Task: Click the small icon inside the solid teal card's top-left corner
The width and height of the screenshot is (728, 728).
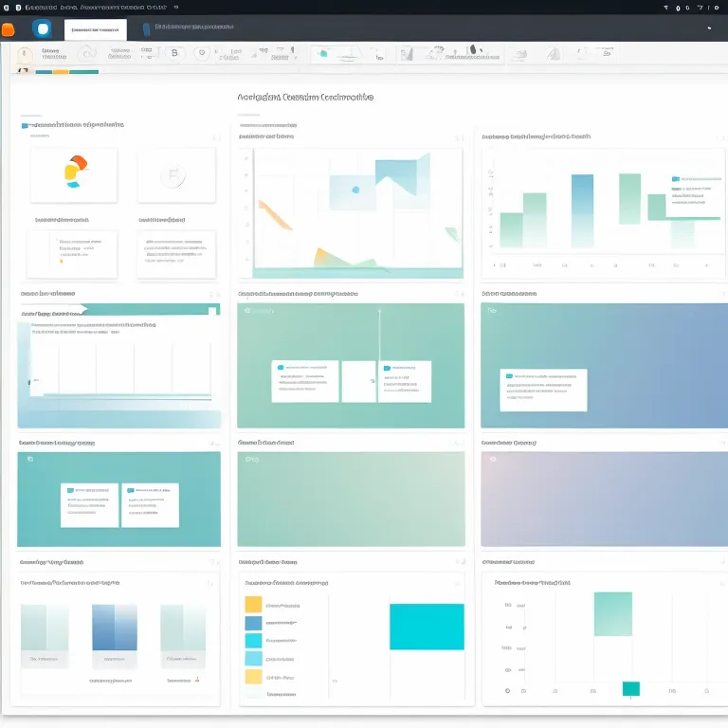Action: click(29, 459)
